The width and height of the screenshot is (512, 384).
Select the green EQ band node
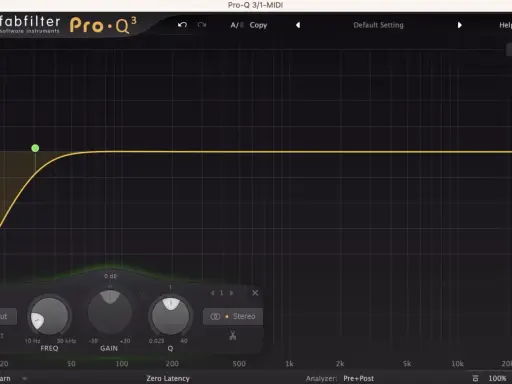(x=35, y=148)
